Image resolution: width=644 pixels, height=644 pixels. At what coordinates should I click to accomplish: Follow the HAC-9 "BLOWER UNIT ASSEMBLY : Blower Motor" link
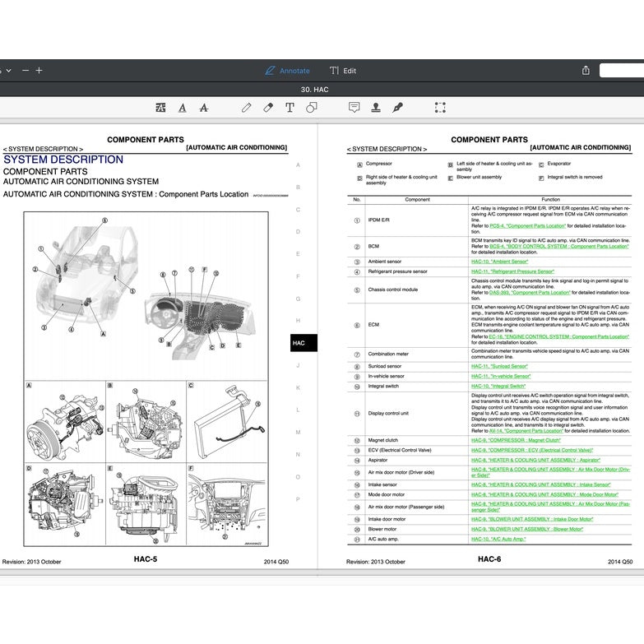[526, 529]
